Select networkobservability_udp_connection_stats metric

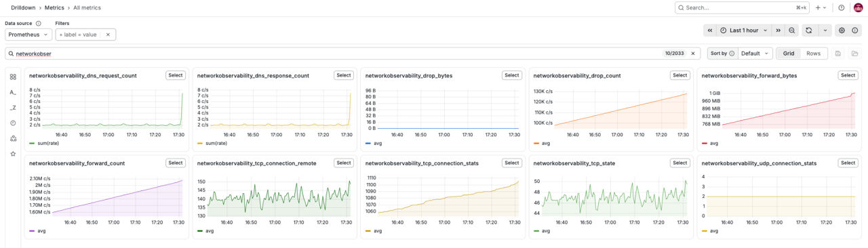848,163
